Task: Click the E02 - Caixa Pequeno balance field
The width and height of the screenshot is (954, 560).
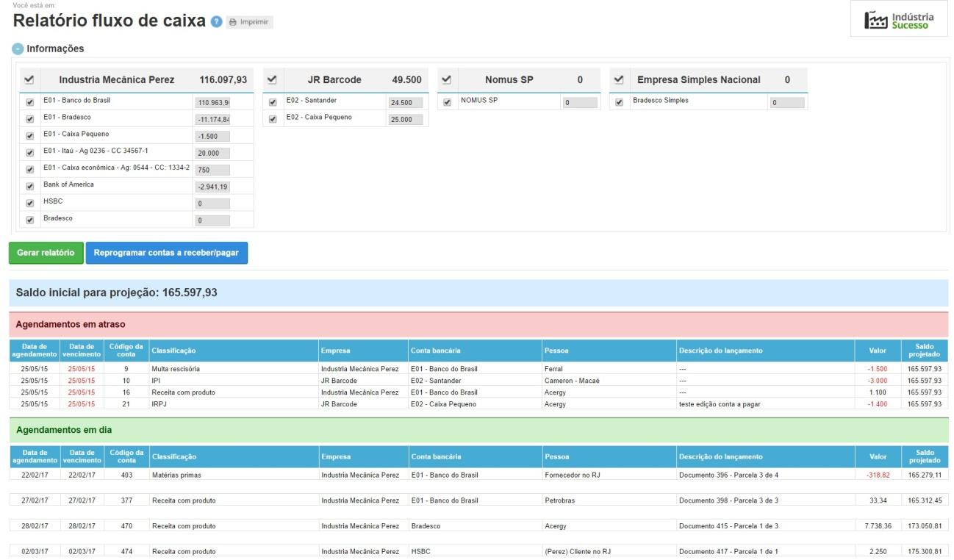Action: (406, 119)
